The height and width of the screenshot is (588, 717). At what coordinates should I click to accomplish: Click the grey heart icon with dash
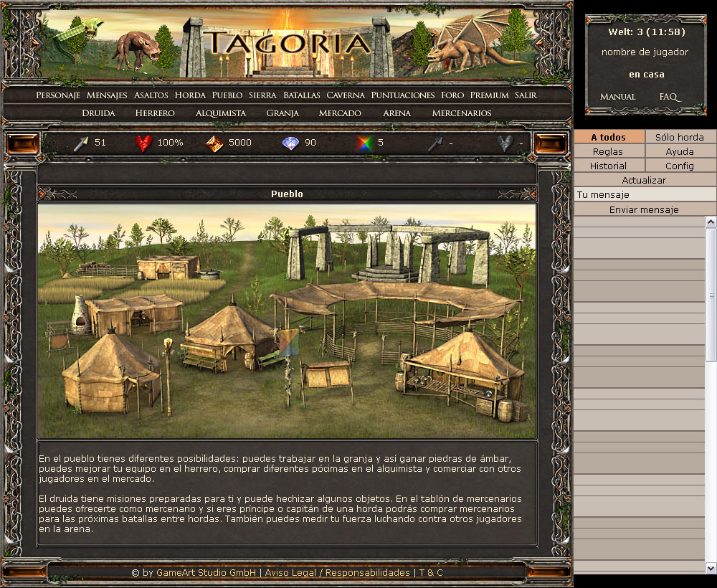[505, 143]
